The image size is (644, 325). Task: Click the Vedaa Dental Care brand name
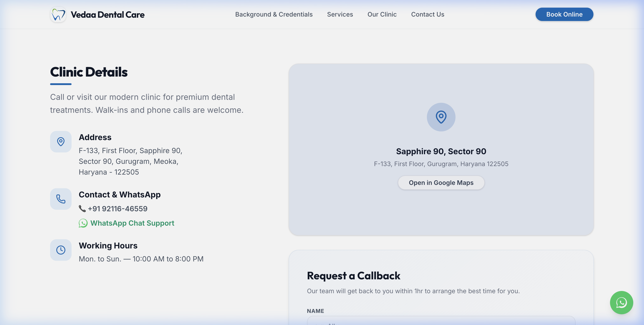point(108,15)
